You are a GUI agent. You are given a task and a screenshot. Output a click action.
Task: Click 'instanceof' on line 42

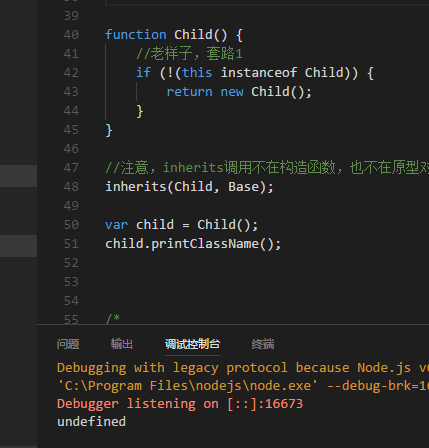pos(259,73)
